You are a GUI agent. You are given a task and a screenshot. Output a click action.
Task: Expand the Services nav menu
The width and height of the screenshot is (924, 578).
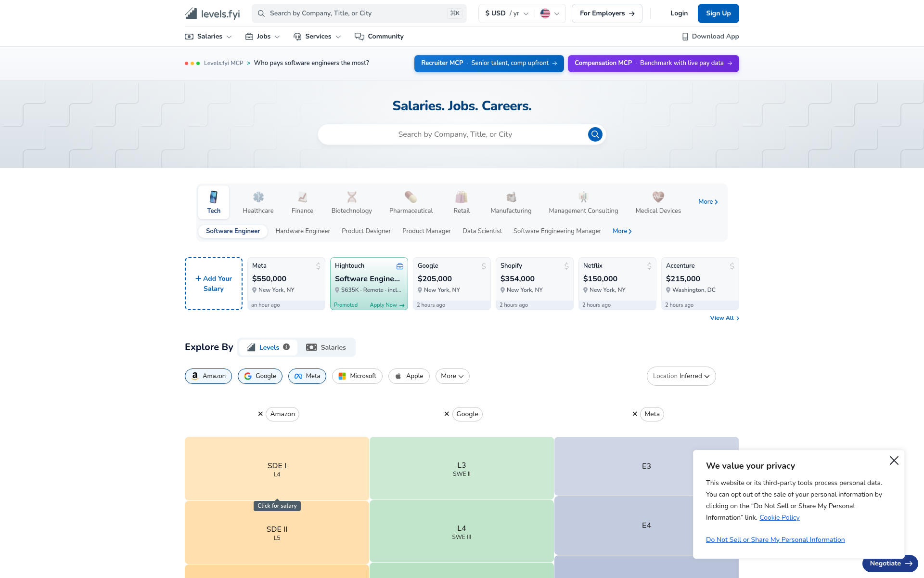pyautogui.click(x=318, y=37)
